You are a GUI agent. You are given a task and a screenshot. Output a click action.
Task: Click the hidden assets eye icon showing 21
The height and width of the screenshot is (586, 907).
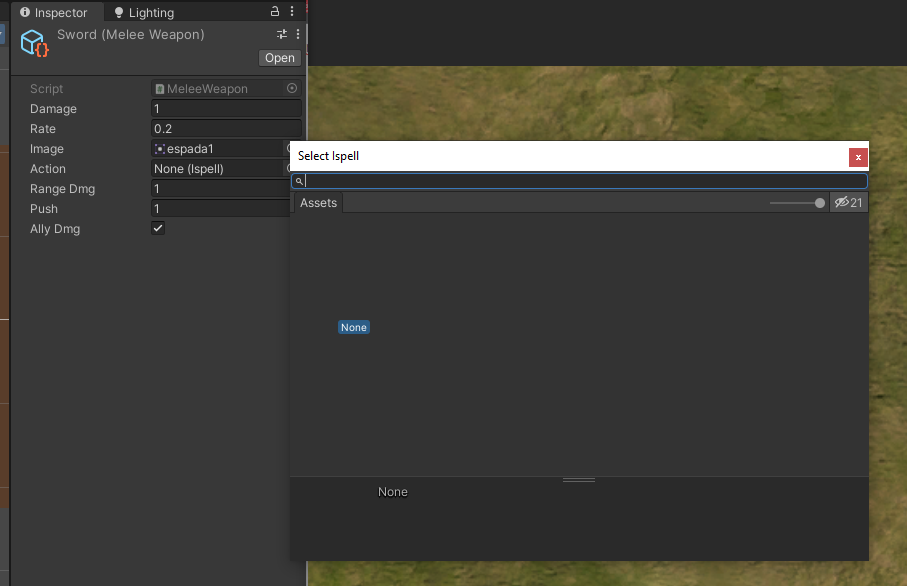click(849, 202)
